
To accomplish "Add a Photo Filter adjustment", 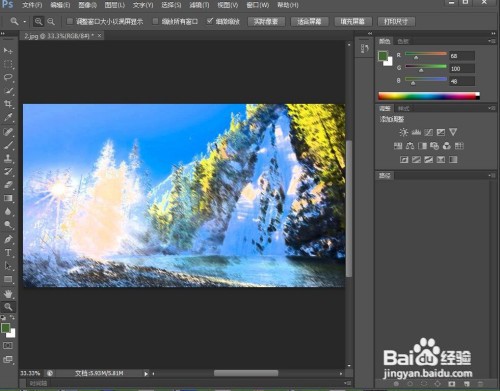I will pos(434,146).
